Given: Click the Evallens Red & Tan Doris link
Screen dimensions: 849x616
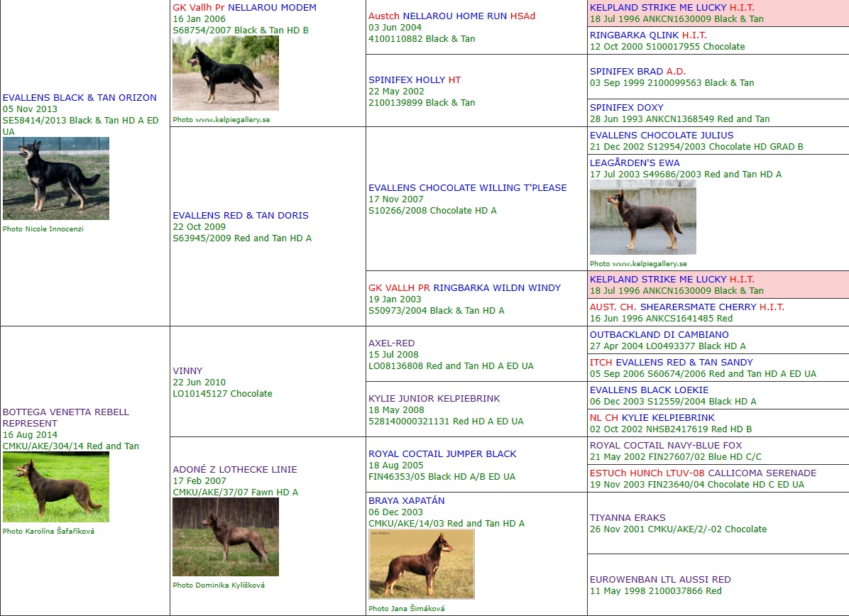Looking at the screenshot, I should coord(241,216).
